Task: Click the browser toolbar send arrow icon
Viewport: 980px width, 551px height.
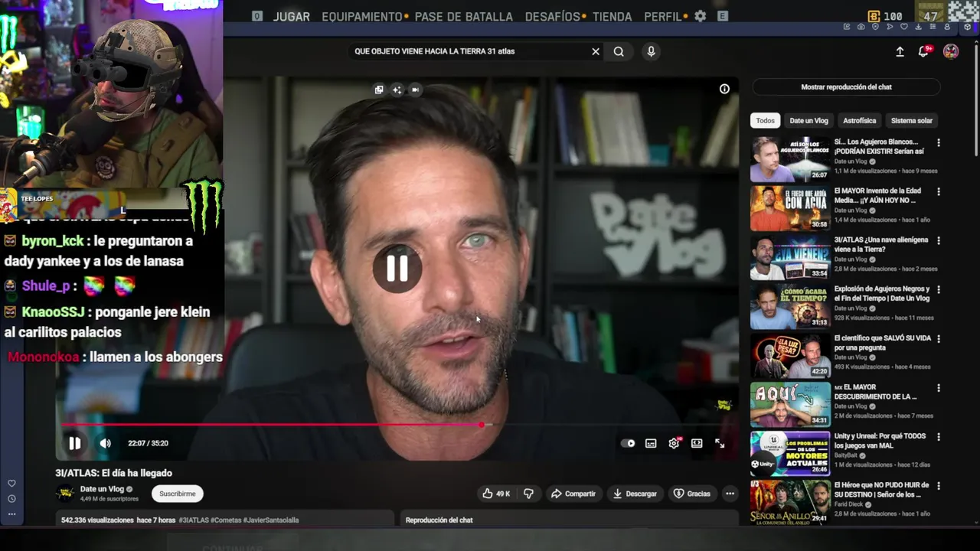Action: click(890, 27)
